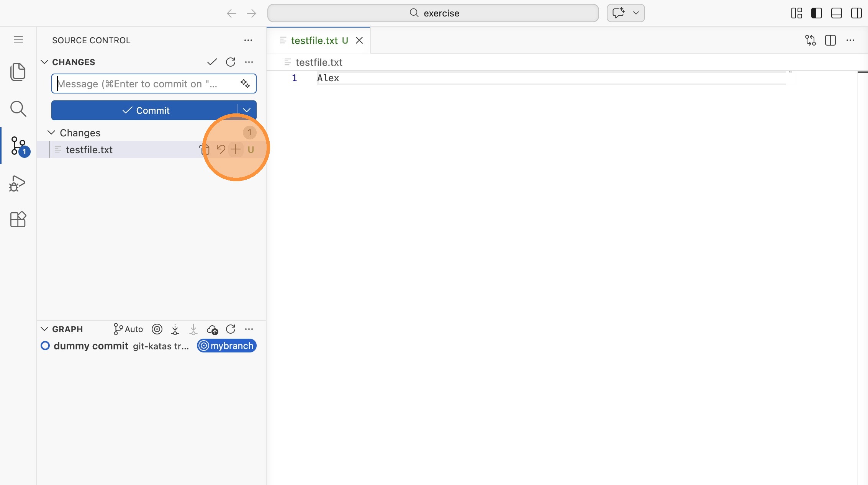Open the Explorer view in activity bar
The width and height of the screenshot is (868, 485).
click(x=18, y=72)
